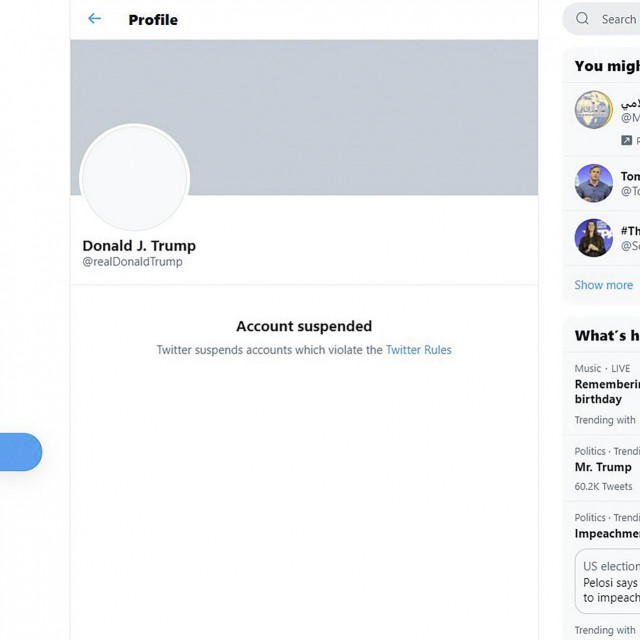The image size is (640, 640).
Task: Click the Profile header title
Action: (x=153, y=19)
